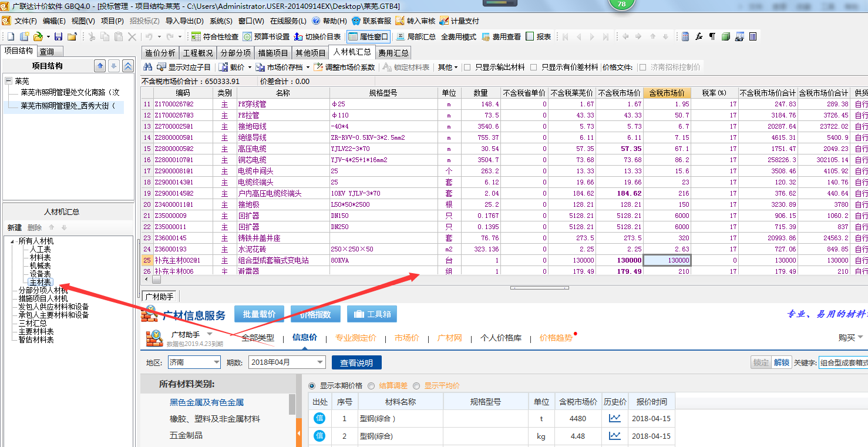Select 主材表 in materials tree
Viewport: 868px width, 447px height.
tap(41, 283)
